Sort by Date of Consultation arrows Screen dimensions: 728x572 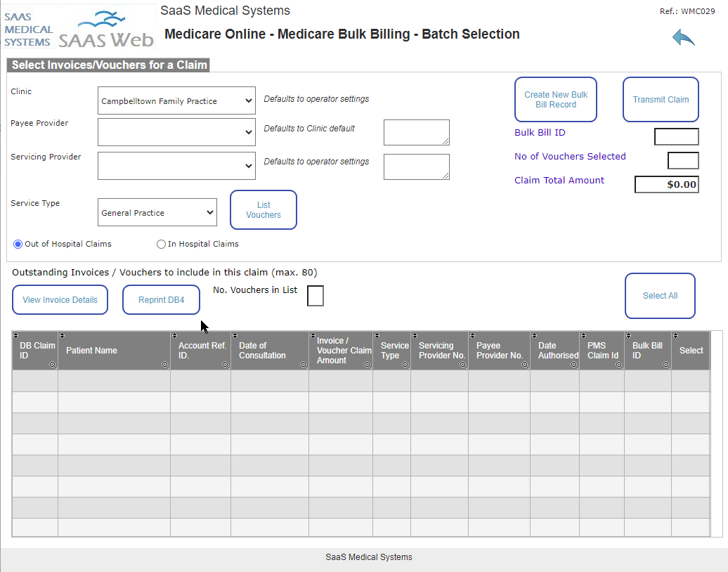tap(235, 335)
